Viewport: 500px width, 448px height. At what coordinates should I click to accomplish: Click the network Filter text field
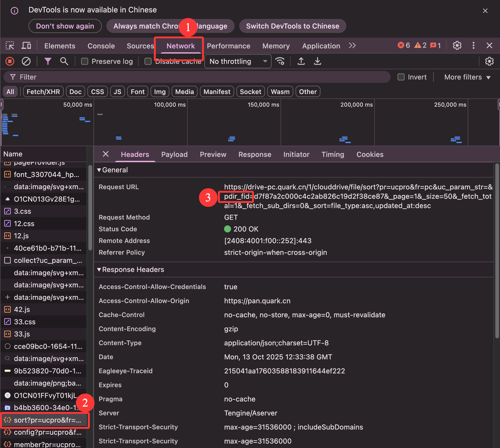[x=197, y=77]
